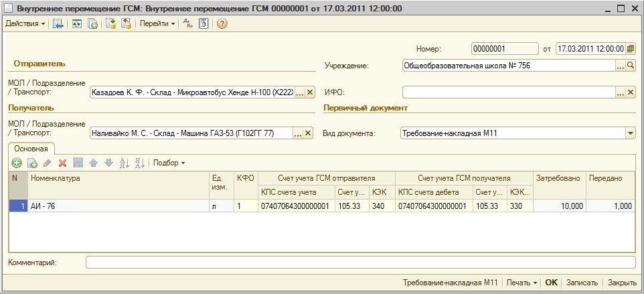Click the refresh icon in top toolbar

(77, 23)
